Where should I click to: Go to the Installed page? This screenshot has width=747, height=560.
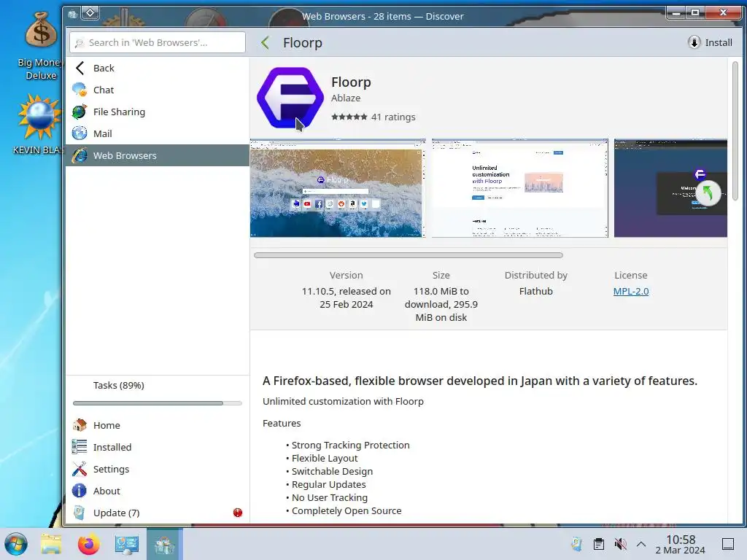(158, 447)
